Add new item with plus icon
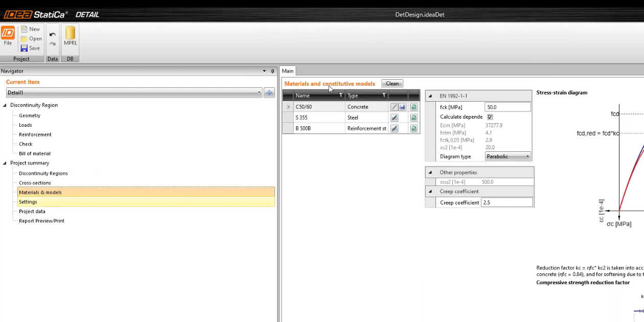644x322 pixels. pos(269,93)
